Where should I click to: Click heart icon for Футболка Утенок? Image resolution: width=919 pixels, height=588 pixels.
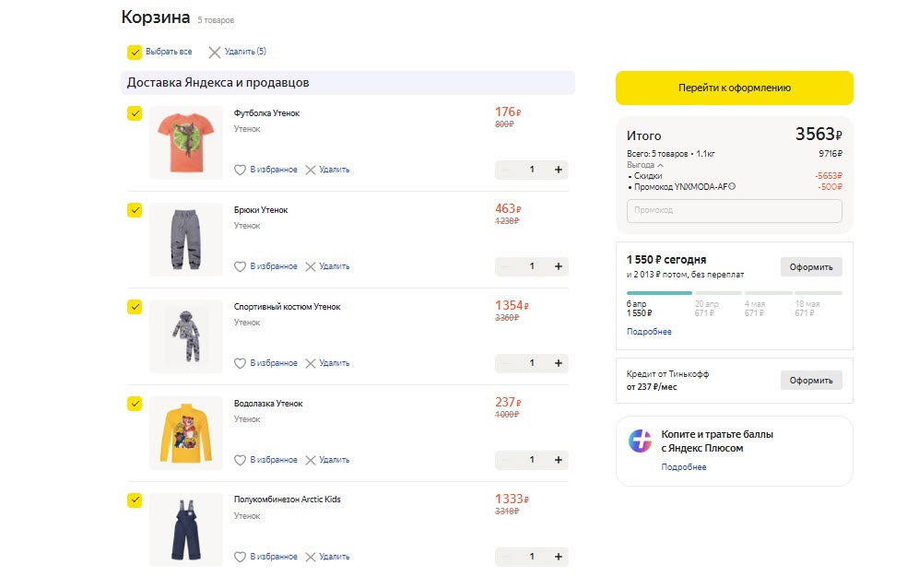[x=241, y=170]
